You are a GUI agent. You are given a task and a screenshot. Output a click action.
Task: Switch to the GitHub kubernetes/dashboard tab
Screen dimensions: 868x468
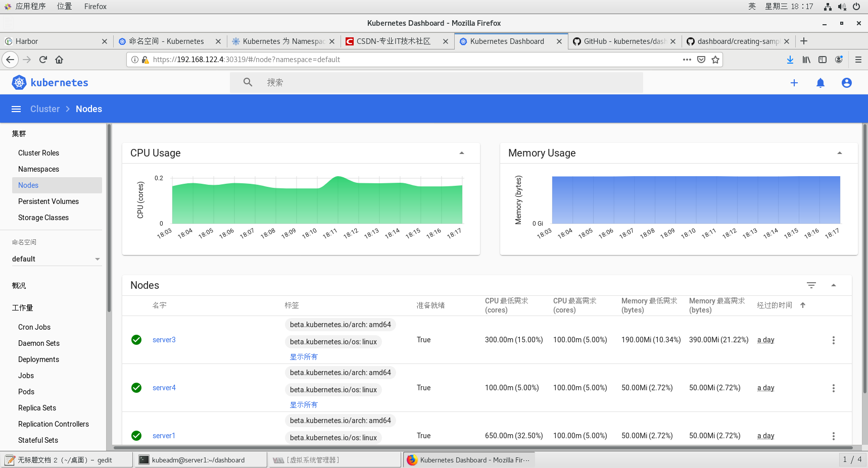coord(624,41)
